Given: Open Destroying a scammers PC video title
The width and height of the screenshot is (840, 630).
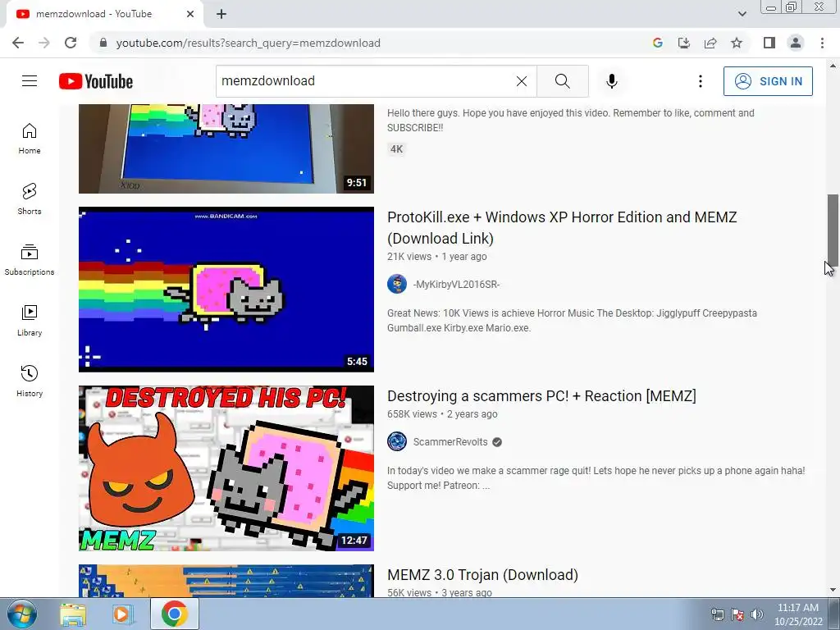Looking at the screenshot, I should [541, 396].
